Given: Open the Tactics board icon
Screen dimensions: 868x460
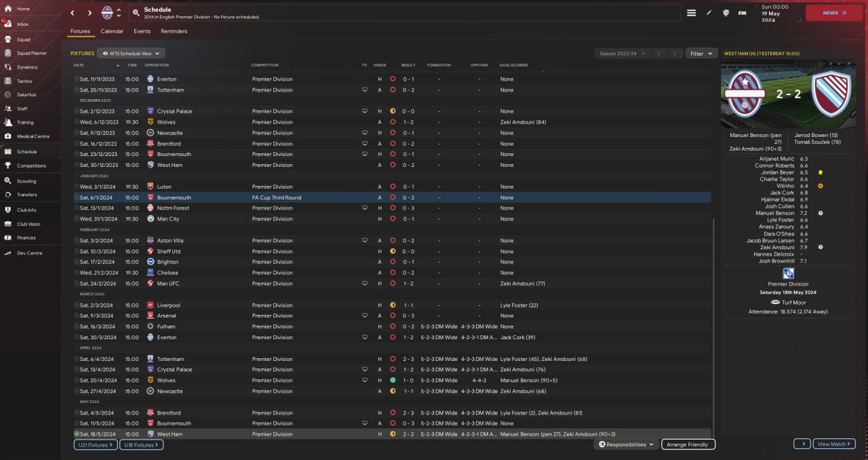Looking at the screenshot, I should click(7, 81).
